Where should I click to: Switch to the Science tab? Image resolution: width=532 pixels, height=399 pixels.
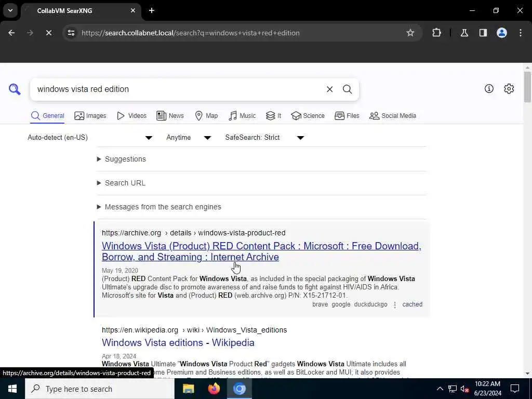(x=308, y=116)
